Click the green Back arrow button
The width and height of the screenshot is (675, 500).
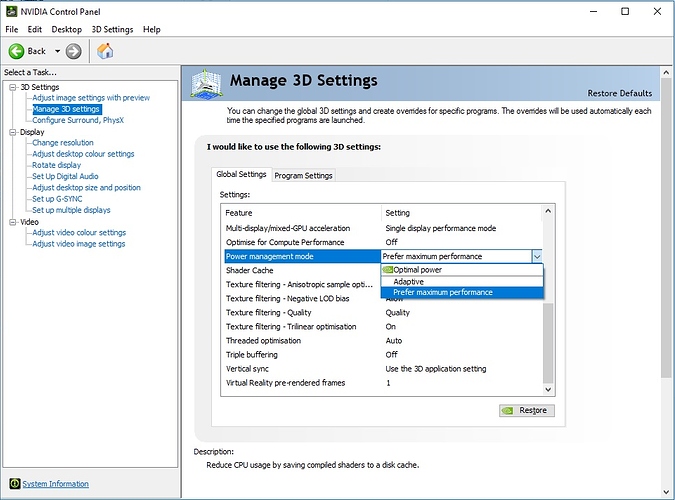(x=17, y=51)
